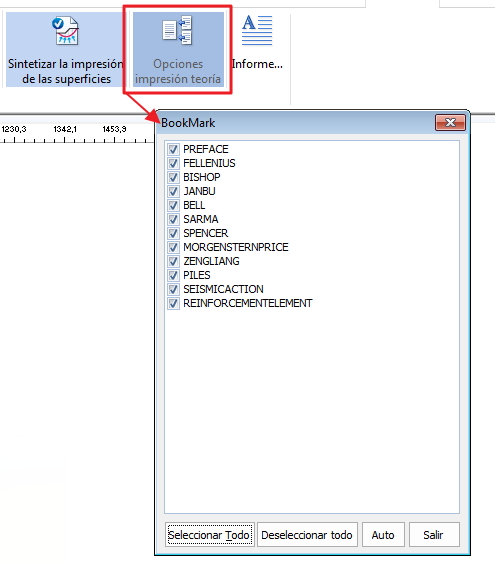This screenshot has width=497, height=573.
Task: Close the BookMark dialog window
Action: point(450,122)
